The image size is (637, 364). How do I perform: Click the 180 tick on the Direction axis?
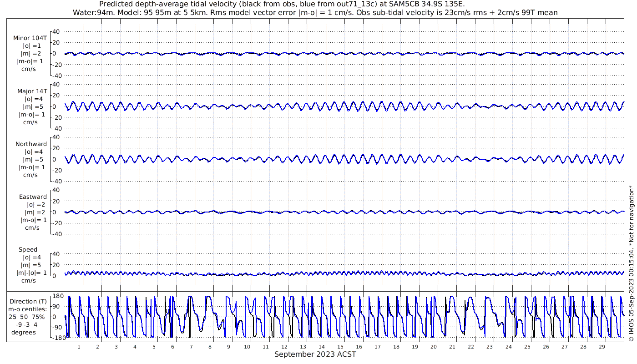(x=57, y=297)
